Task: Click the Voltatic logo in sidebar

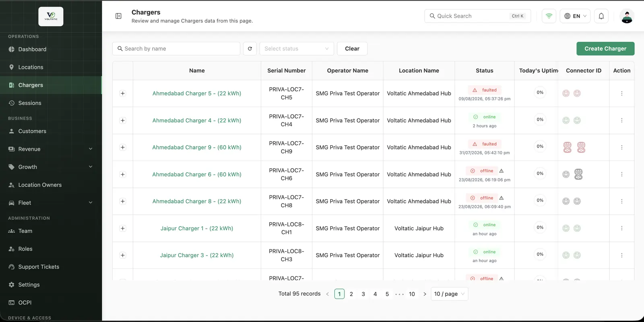Action: tap(51, 17)
